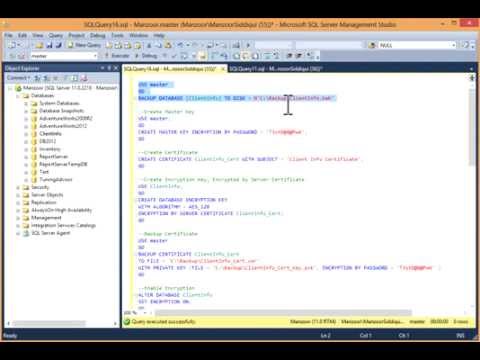480x360 pixels.
Task: Expand the Replication folder
Action: point(18,203)
